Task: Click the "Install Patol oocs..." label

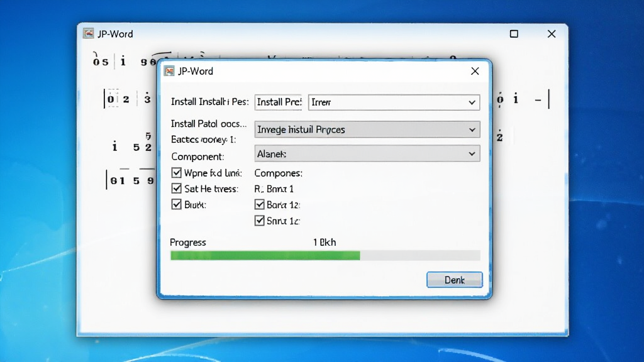Action: (x=209, y=124)
